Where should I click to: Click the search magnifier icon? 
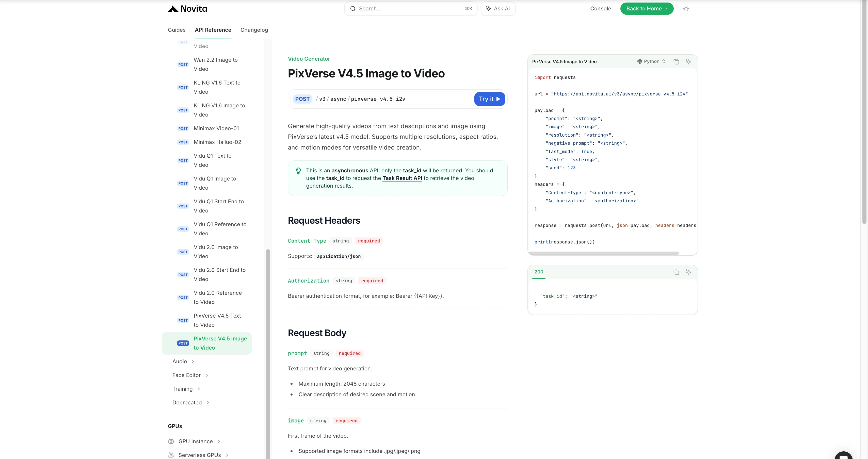click(353, 9)
